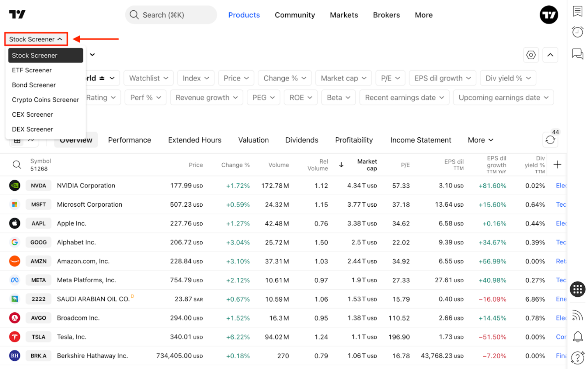Open the Beta filter dropdown

(x=339, y=97)
